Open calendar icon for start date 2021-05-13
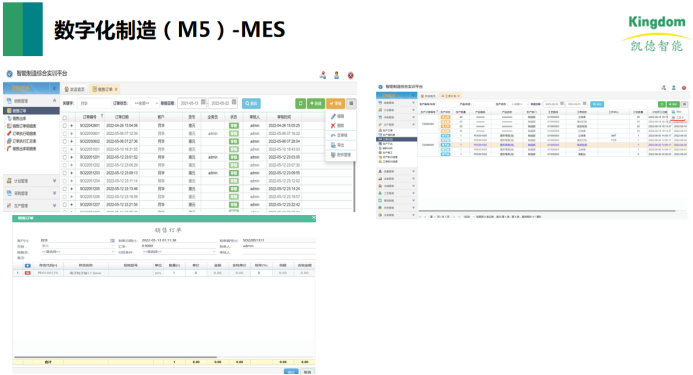 click(x=203, y=103)
